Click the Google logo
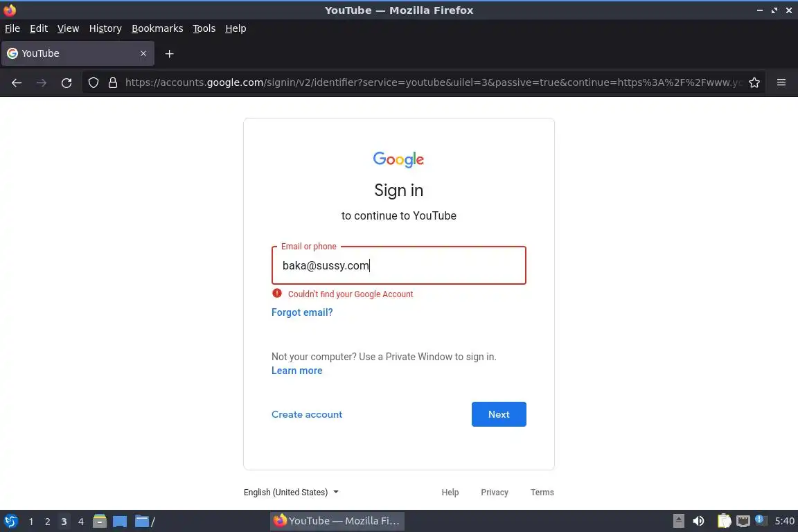Screen dimensions: 798x532 tap(398, 159)
